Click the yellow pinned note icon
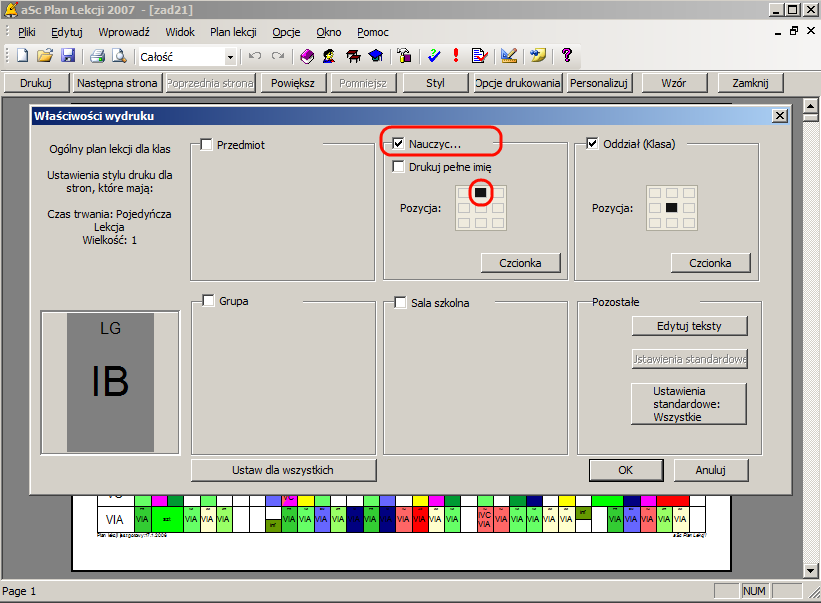 pyautogui.click(x=538, y=55)
